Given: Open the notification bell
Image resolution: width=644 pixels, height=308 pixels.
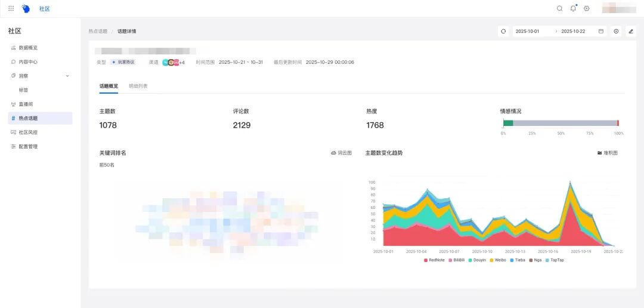Looking at the screenshot, I should pyautogui.click(x=573, y=8).
